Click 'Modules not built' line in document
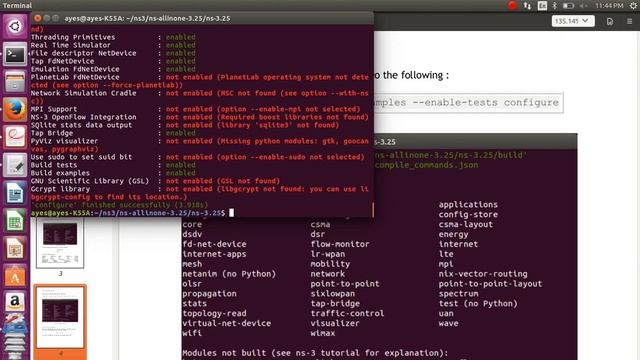This screenshot has height=360, width=640. point(315,353)
